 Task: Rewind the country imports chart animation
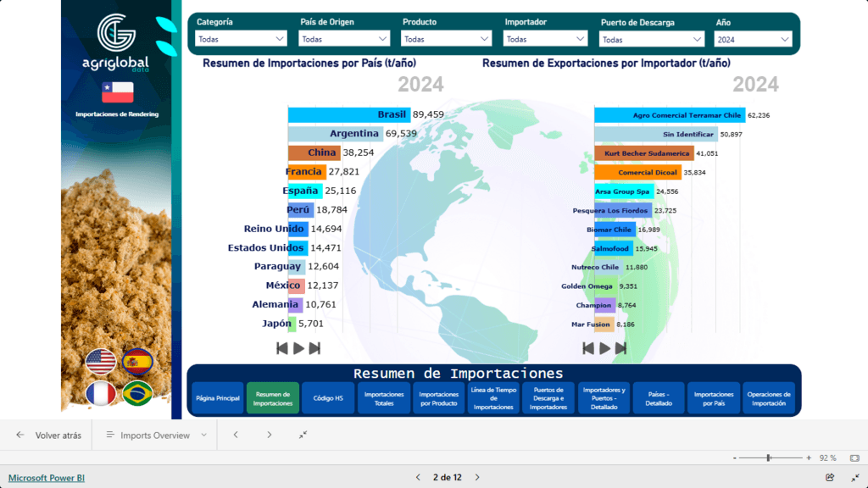[x=281, y=347]
